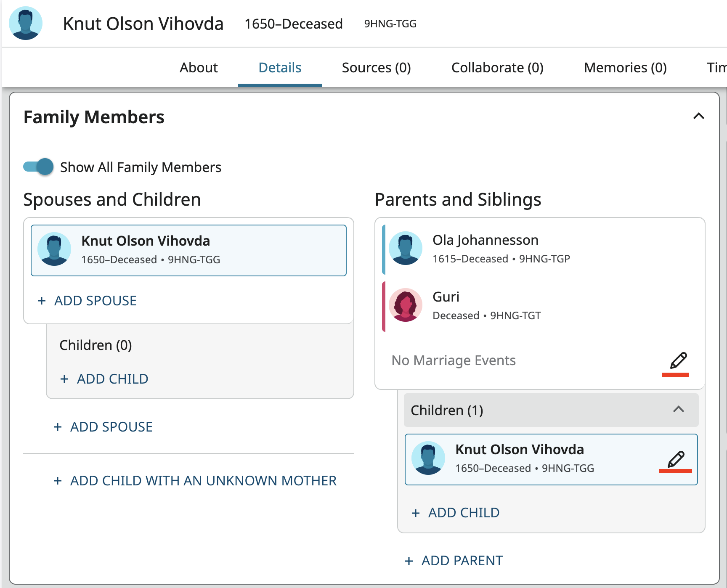This screenshot has height=588, width=727.
Task: Copy the ID 9HNG-TGG in the header
Action: (390, 24)
